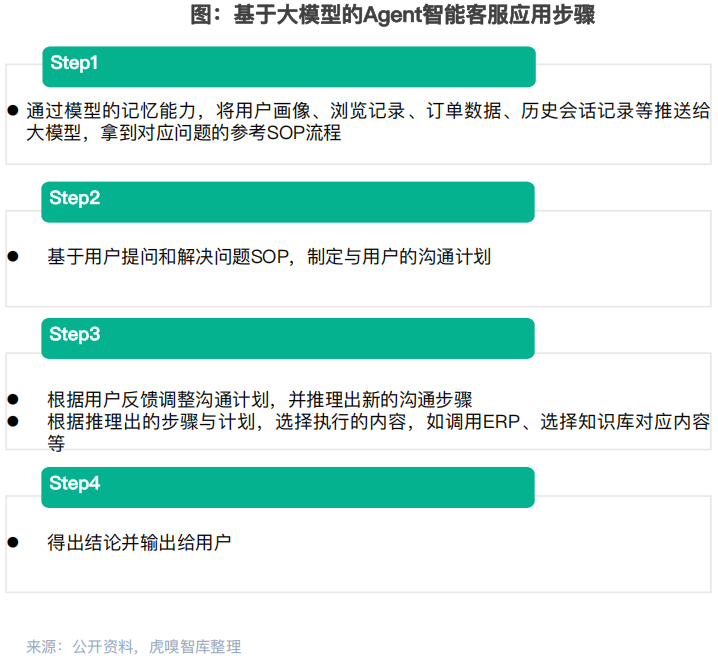Click the chart title about Agent智能客服应用步骤
This screenshot has width=718, height=656.
[x=392, y=15]
